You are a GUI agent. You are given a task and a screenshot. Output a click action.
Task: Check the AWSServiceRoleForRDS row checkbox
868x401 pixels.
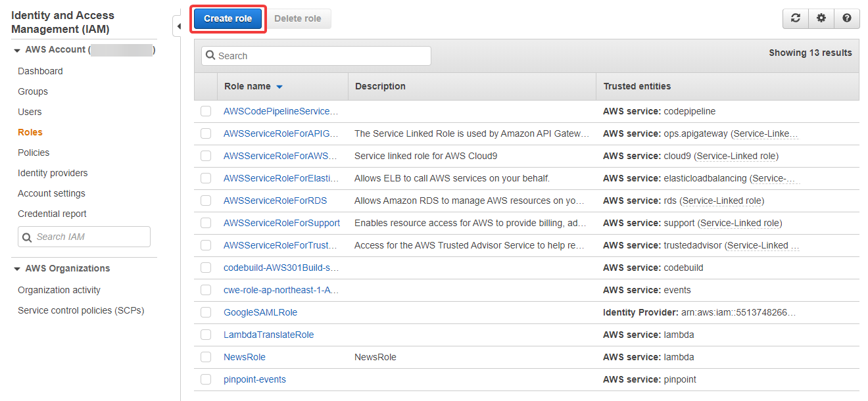click(206, 200)
